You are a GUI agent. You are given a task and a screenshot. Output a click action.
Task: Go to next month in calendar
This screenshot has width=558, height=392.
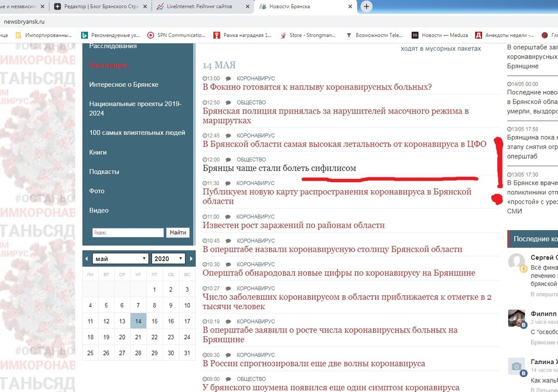191,259
